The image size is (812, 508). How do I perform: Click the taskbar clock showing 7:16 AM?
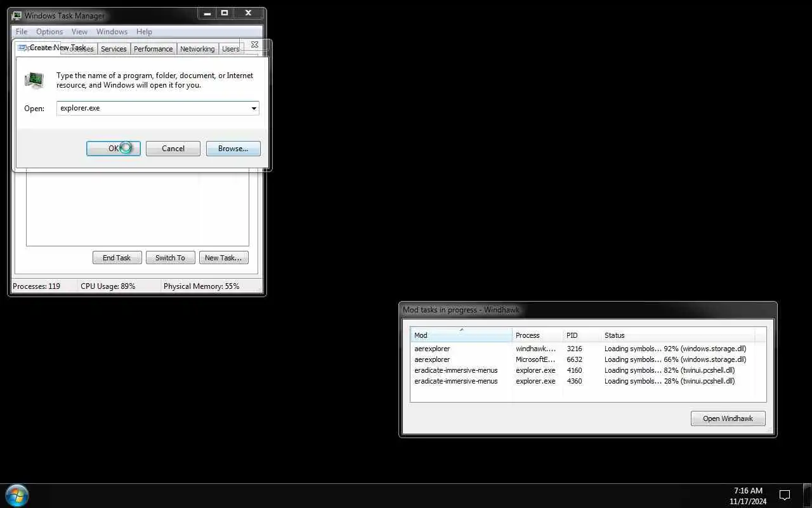[748, 496]
